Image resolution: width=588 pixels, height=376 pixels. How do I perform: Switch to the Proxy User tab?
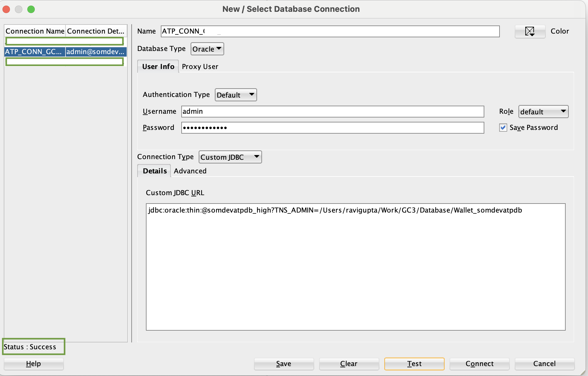pos(200,66)
